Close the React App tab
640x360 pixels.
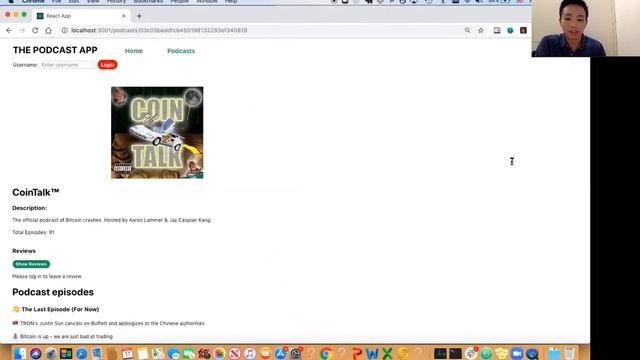(x=124, y=16)
